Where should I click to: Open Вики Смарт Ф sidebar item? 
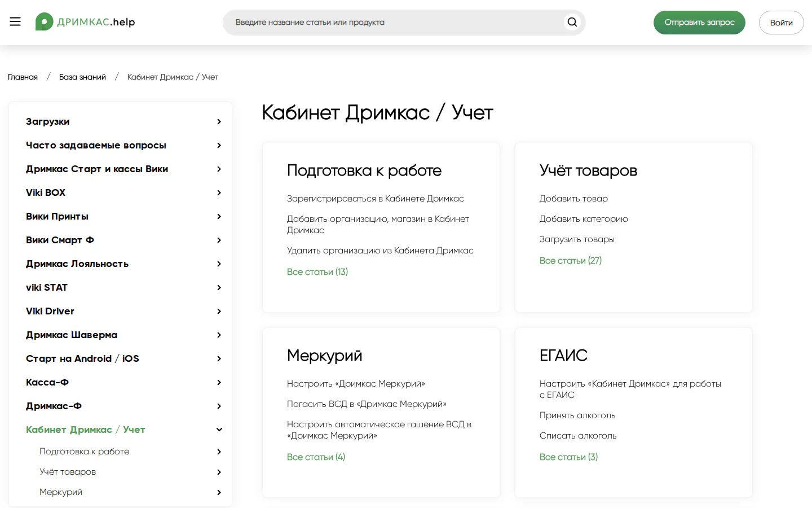click(60, 240)
